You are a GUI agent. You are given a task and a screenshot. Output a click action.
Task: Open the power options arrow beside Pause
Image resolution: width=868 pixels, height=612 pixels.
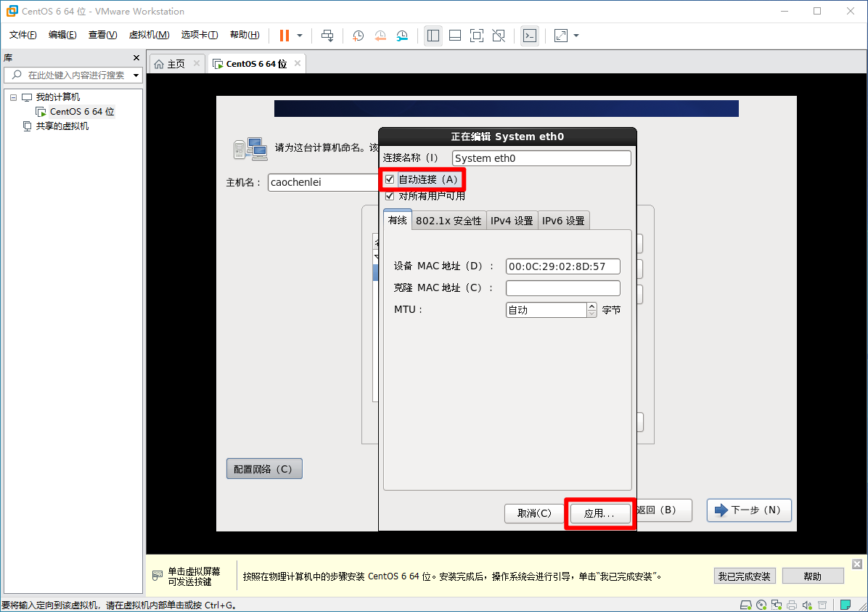coord(300,36)
